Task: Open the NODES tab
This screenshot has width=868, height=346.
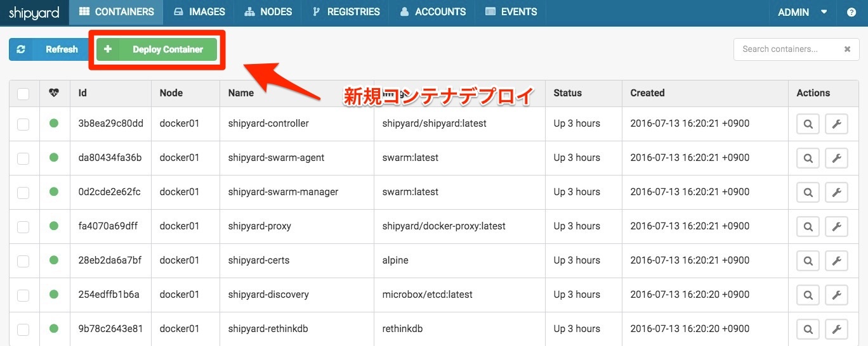Action: [x=268, y=12]
